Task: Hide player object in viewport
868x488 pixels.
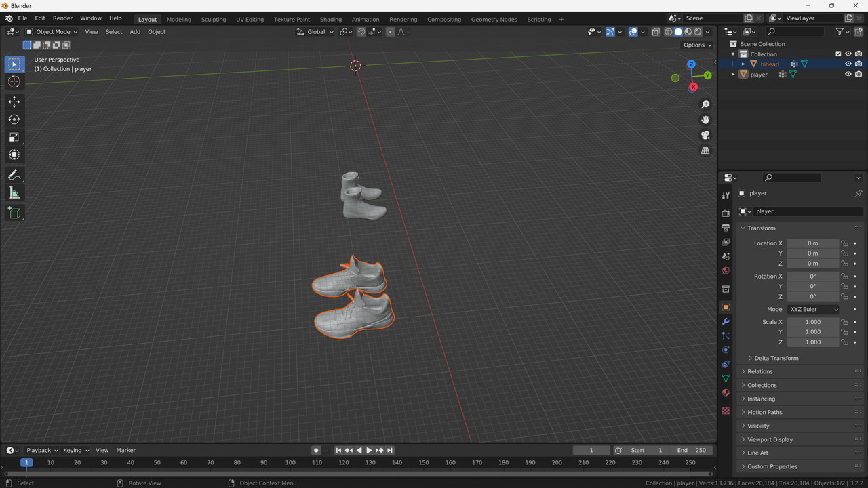Action: pos(848,75)
